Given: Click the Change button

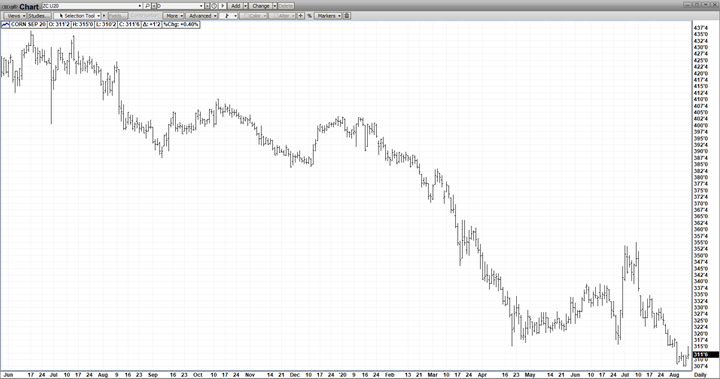Looking at the screenshot, I should click(x=261, y=6).
